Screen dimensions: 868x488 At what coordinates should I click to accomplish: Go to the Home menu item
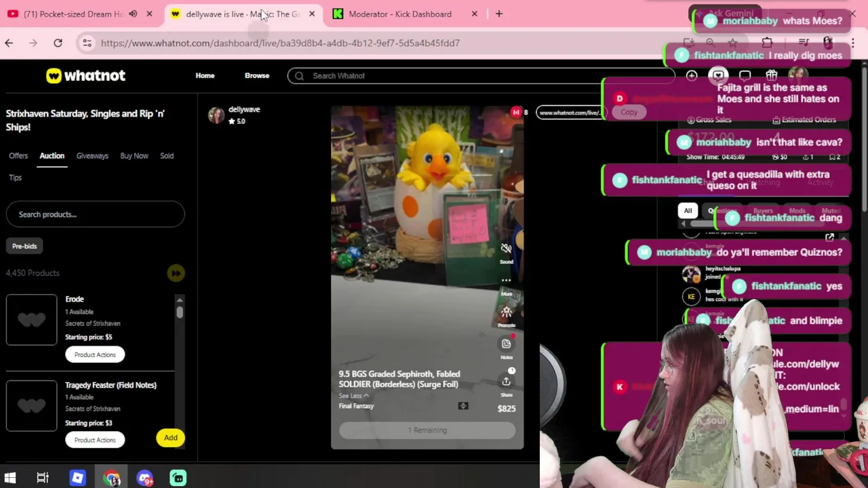coord(205,76)
